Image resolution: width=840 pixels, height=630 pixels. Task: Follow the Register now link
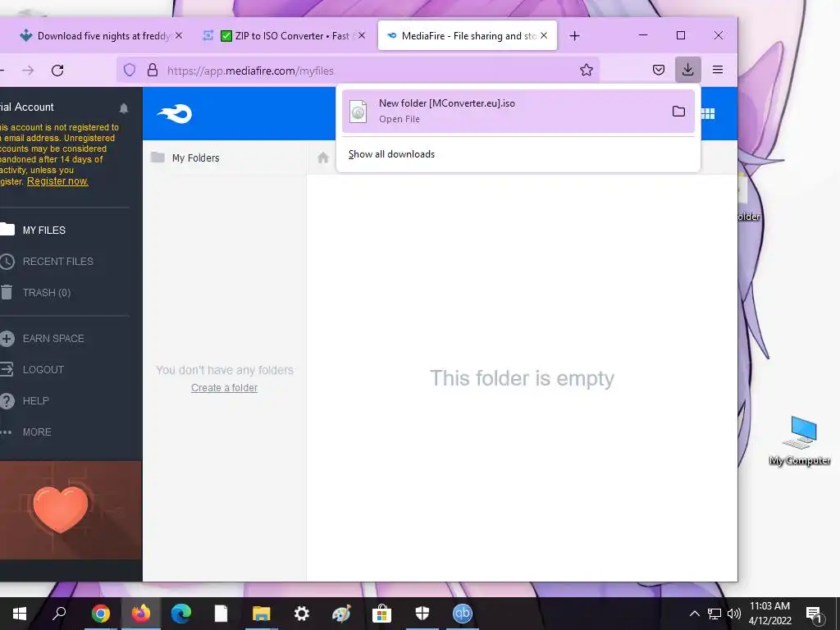57,181
